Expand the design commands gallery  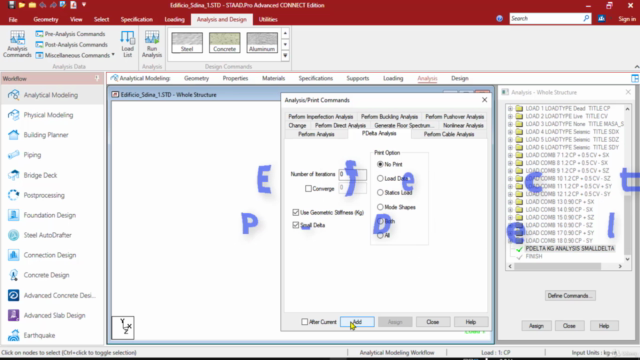285,56
